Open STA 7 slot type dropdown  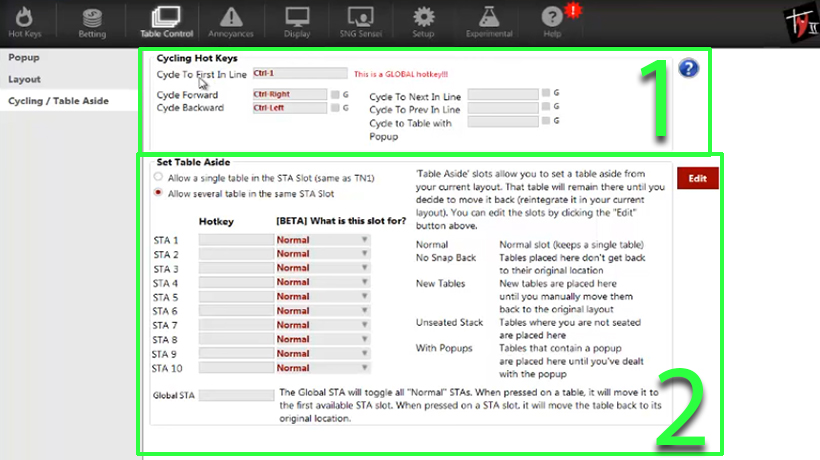[323, 325]
